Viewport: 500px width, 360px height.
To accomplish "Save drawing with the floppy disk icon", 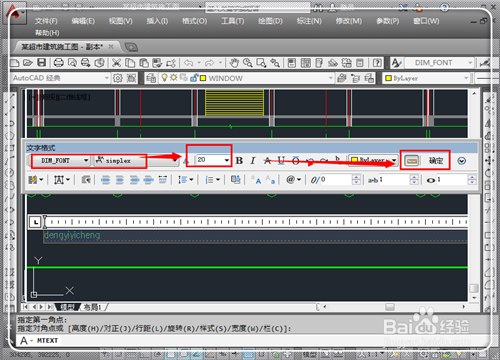I will pos(41,63).
